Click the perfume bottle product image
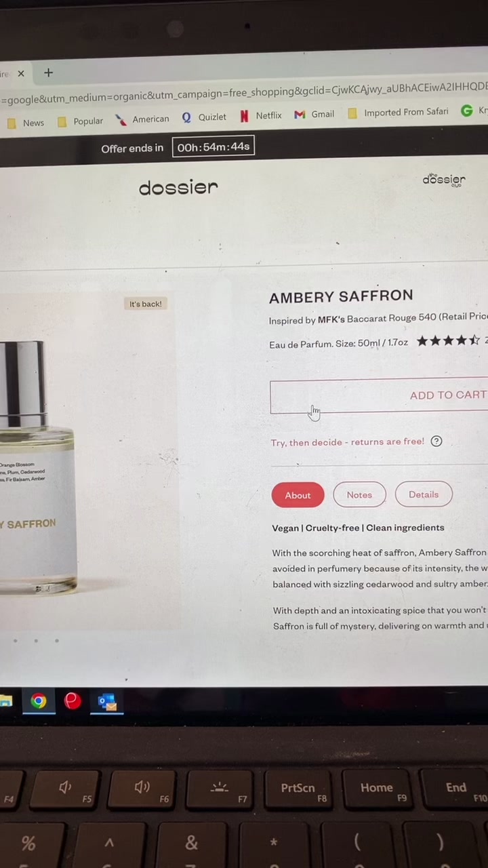Viewport: 488px width, 868px height. (37, 468)
